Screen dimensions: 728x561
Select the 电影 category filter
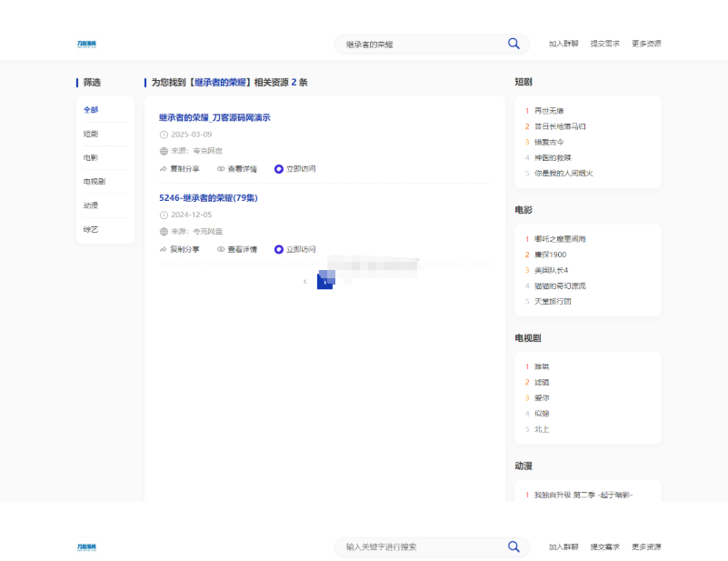90,156
